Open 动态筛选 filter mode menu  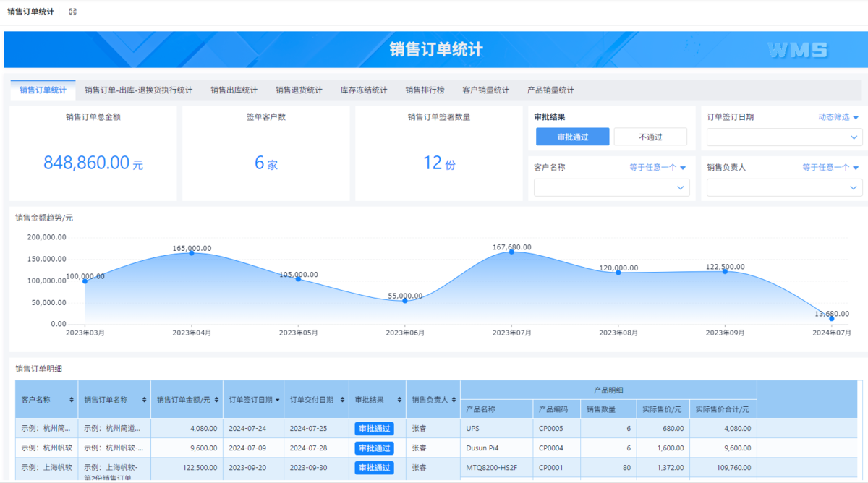coord(838,117)
